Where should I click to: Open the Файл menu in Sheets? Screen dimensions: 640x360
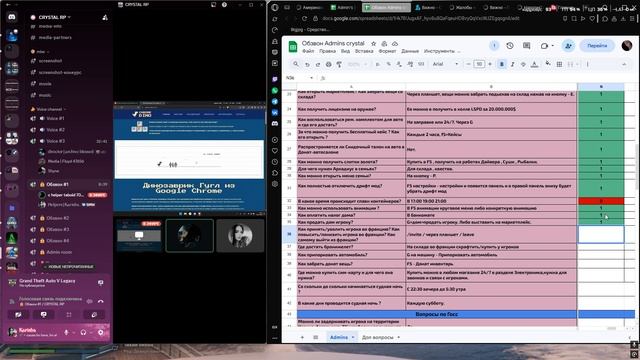(308, 51)
